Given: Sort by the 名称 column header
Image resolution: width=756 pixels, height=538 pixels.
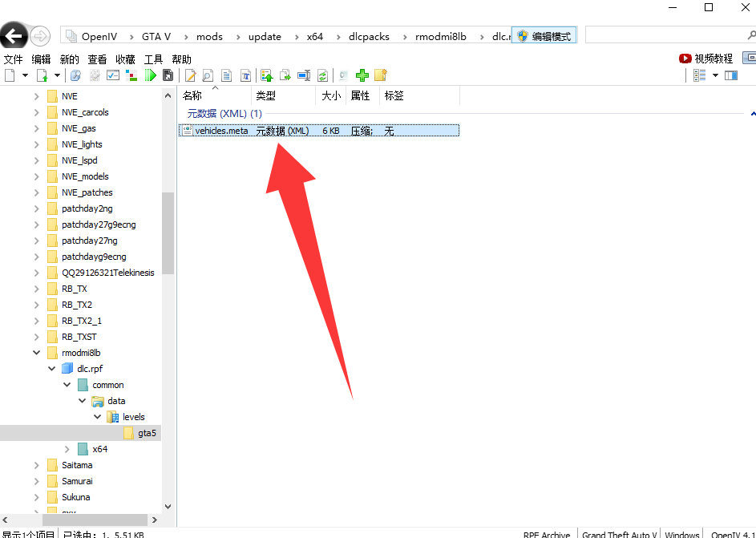Looking at the screenshot, I should [215, 95].
